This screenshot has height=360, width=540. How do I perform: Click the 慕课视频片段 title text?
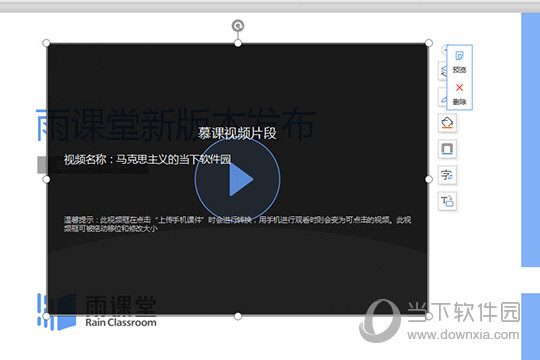coord(237,133)
